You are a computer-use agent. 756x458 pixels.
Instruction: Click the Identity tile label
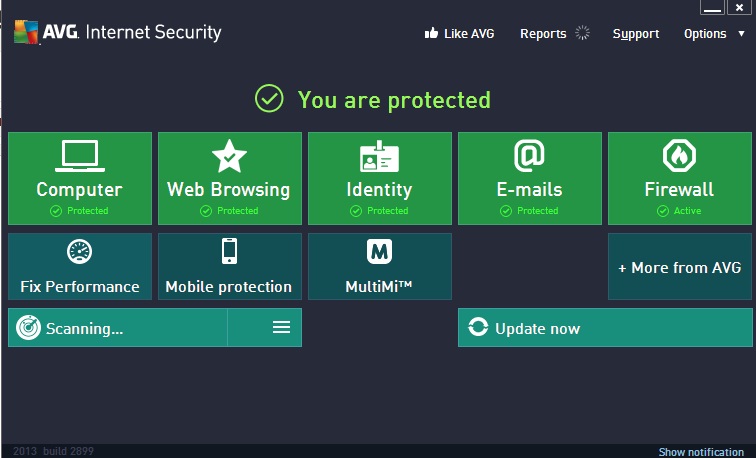point(379,189)
